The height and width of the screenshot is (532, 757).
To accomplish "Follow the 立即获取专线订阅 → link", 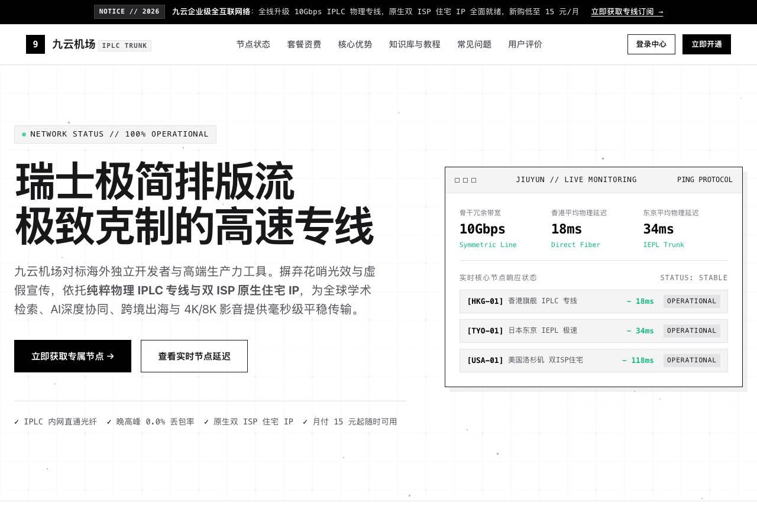I will pos(627,12).
